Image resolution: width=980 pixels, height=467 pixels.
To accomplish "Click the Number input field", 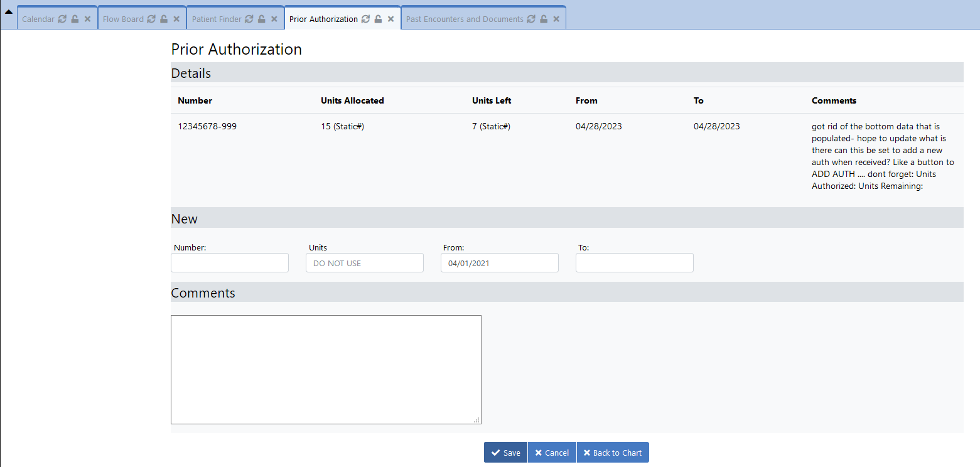I will (230, 262).
